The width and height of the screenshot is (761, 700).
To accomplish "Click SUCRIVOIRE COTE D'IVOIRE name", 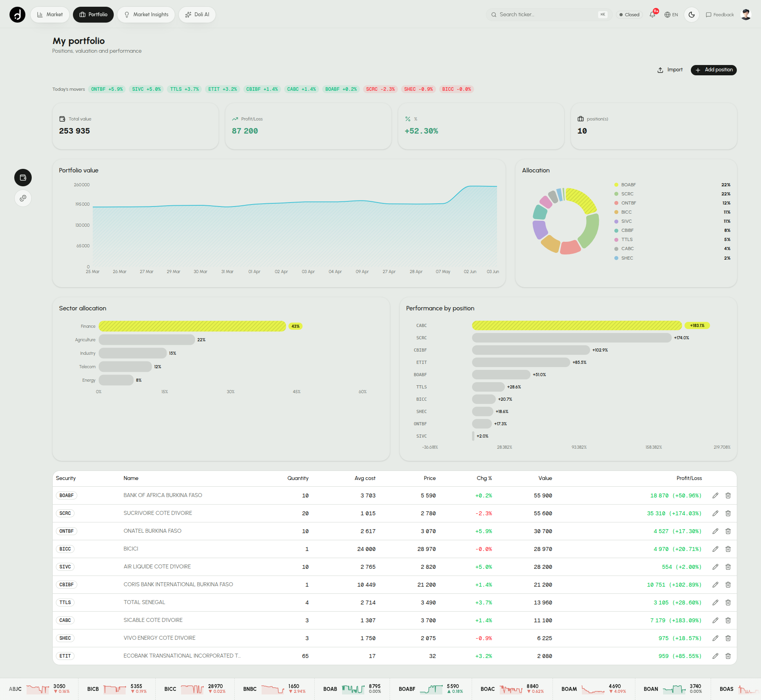I will pos(158,513).
